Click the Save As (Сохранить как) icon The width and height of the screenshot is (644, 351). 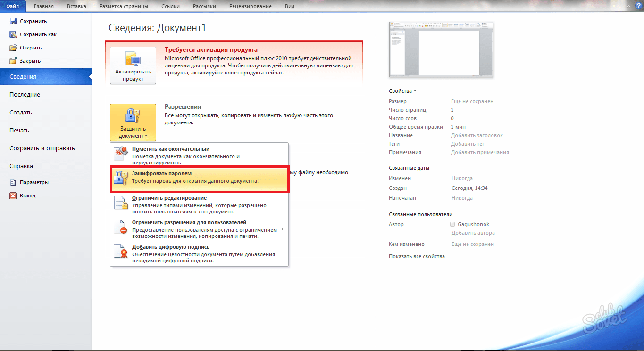[13, 34]
